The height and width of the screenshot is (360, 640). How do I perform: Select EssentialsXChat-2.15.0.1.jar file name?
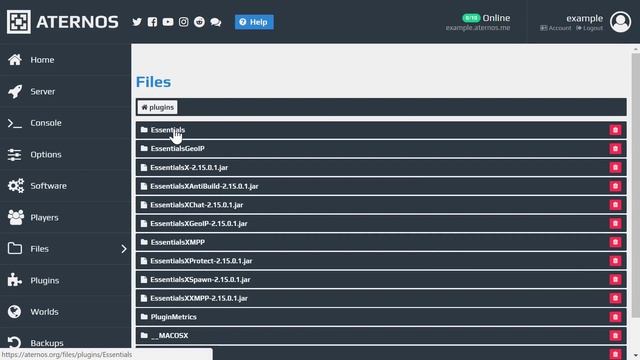pos(196,205)
